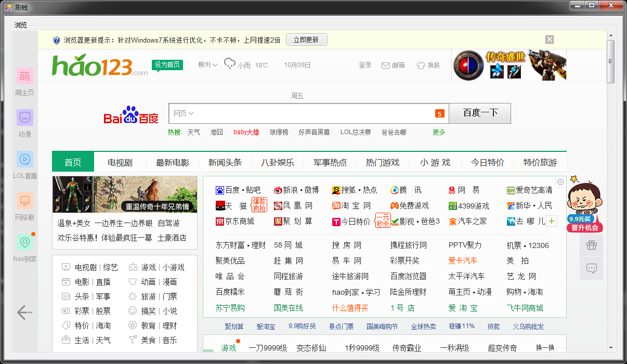This screenshot has height=364, width=627.
Task: Open the 聚划算 link in bottom row
Action: pyautogui.click(x=234, y=327)
